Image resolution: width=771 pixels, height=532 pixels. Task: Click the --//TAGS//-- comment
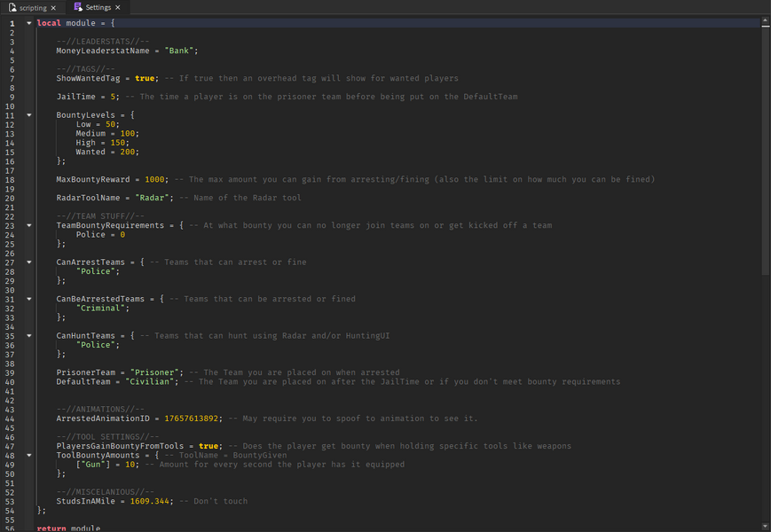pyautogui.click(x=85, y=69)
